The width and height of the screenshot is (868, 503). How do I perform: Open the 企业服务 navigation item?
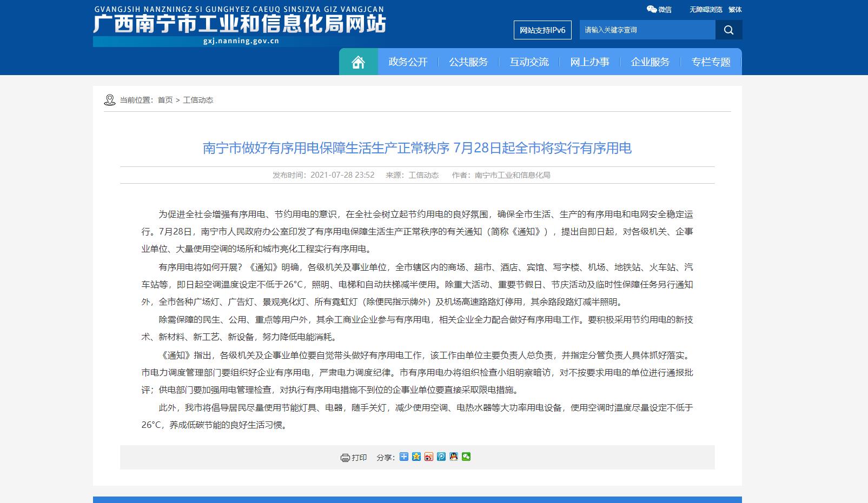coord(650,62)
